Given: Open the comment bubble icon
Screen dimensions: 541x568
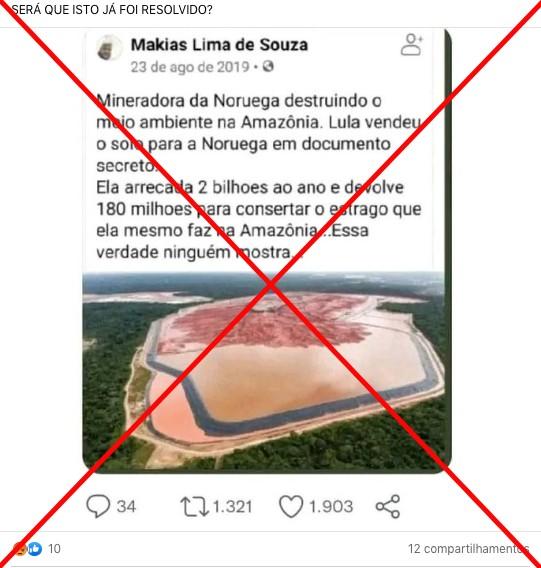Looking at the screenshot, I should pyautogui.click(x=98, y=506).
